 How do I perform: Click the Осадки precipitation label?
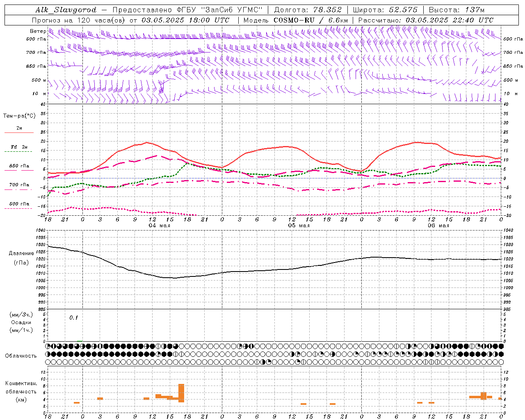(21, 322)
